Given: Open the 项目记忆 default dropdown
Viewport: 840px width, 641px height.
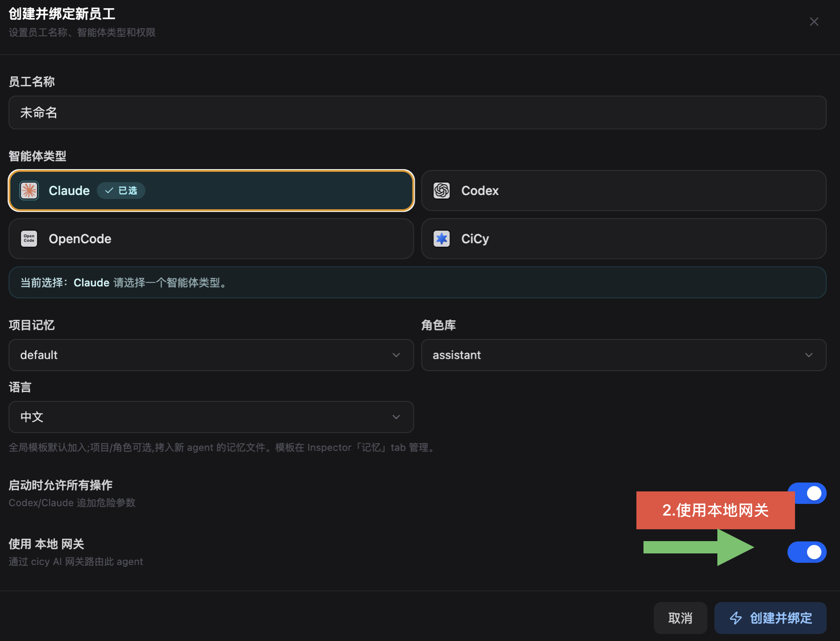Looking at the screenshot, I should coord(211,355).
